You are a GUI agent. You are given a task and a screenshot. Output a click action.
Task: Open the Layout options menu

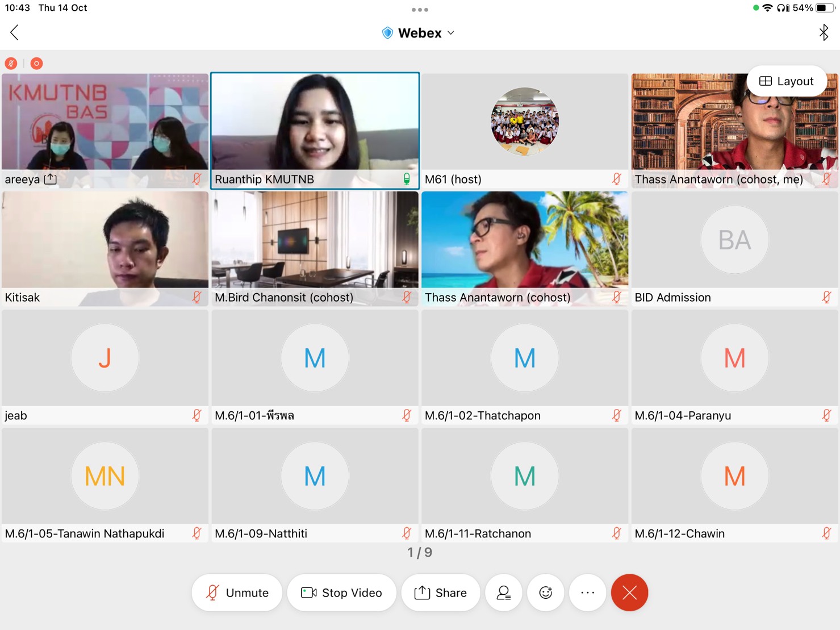(786, 81)
